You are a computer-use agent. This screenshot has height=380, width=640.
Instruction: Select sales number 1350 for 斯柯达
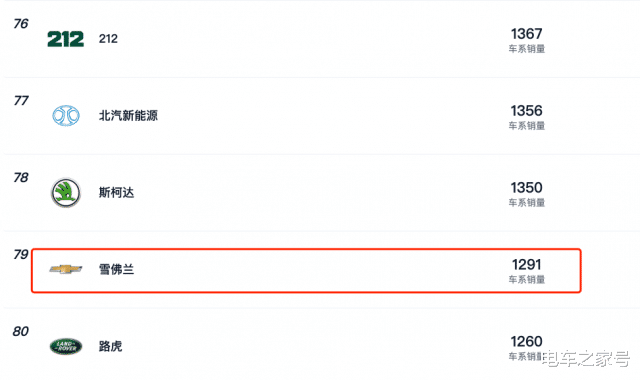(x=527, y=188)
